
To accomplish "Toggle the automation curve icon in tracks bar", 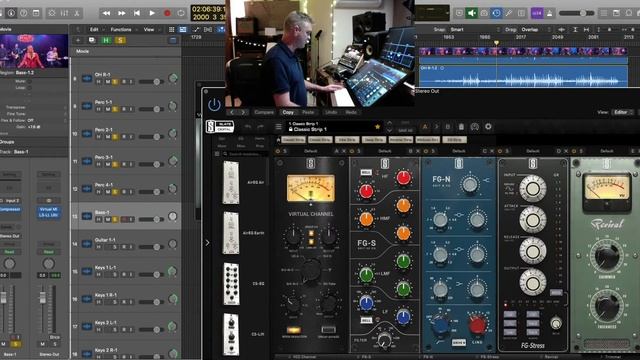I will point(196,29).
